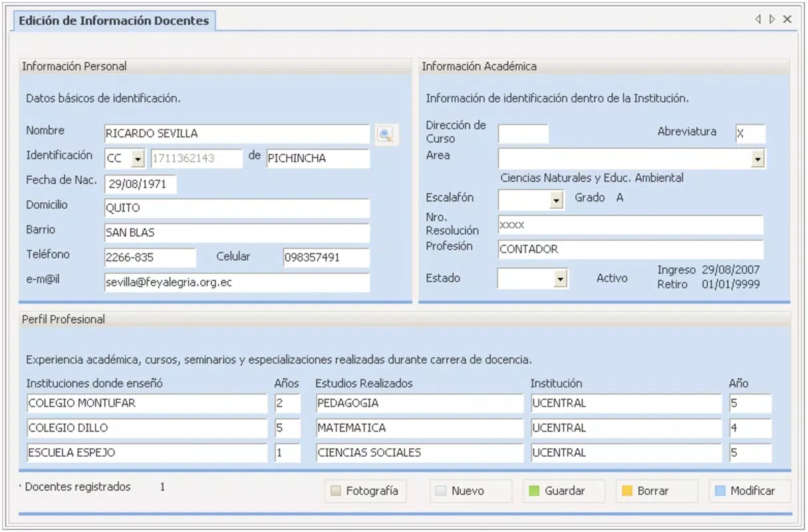Expand the Area dropdown list
The image size is (808, 532).
[758, 159]
